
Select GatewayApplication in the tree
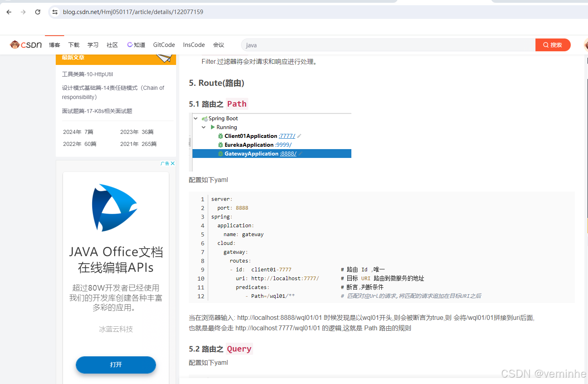251,154
